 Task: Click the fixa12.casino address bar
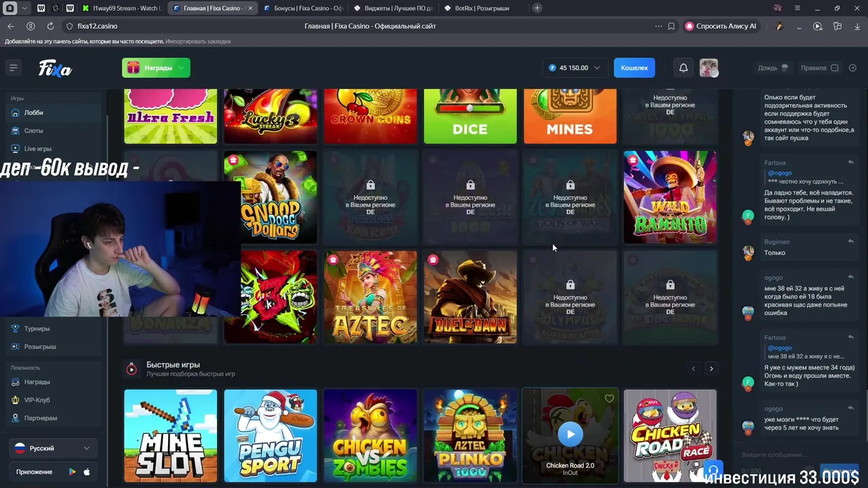(97, 26)
